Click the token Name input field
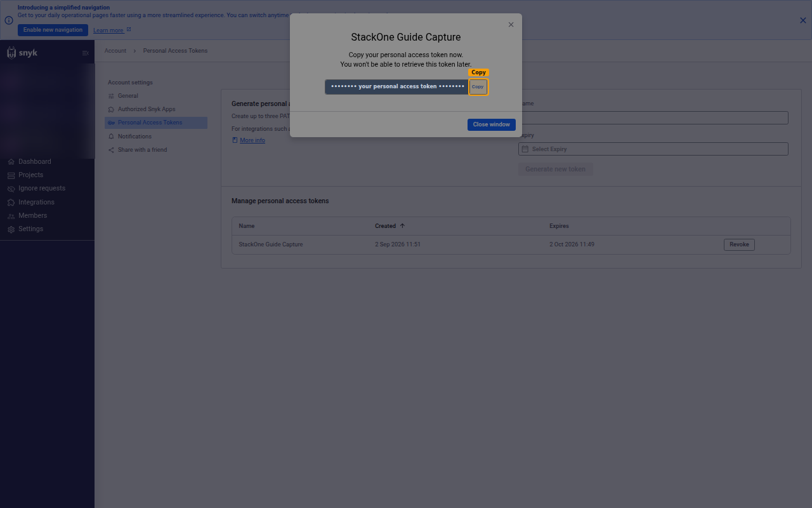The image size is (812, 508). coord(653,117)
